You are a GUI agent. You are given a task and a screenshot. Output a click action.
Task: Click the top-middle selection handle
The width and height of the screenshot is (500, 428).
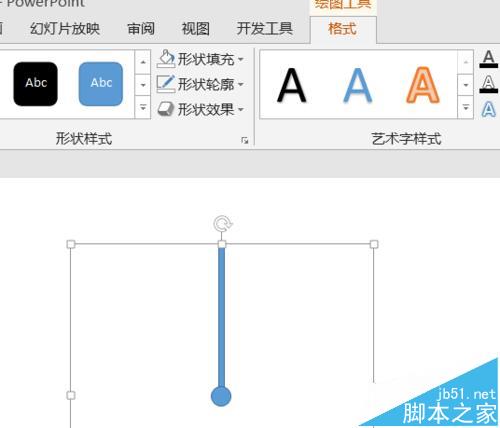click(222, 244)
